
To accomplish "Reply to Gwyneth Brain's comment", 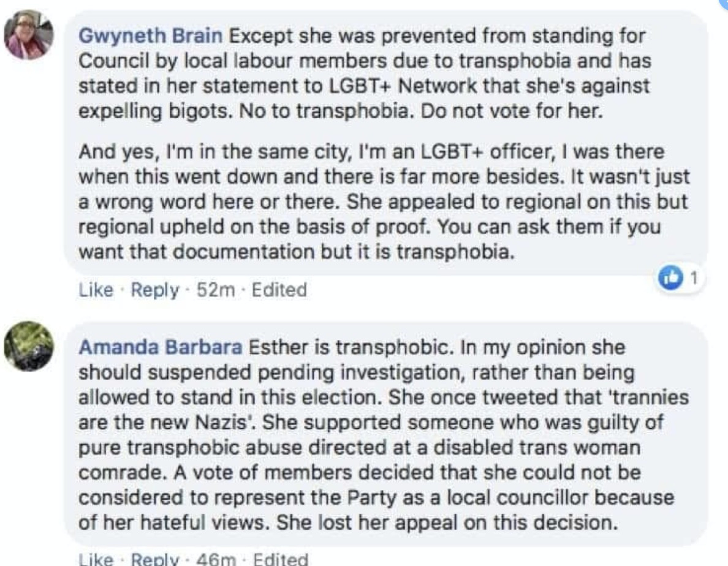I will pyautogui.click(x=154, y=290).
